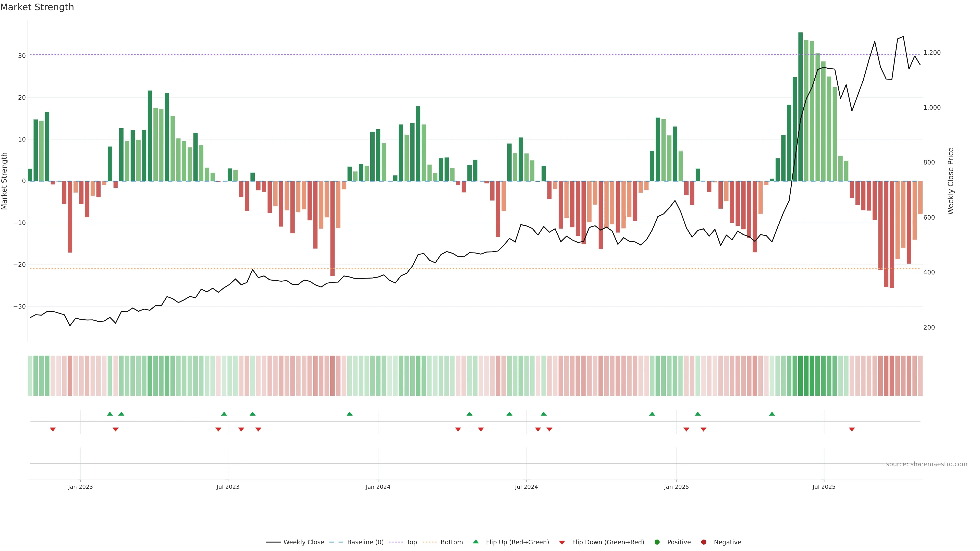Click the Jul 2025 x-axis label
The width and height of the screenshot is (980, 551).
pos(824,487)
